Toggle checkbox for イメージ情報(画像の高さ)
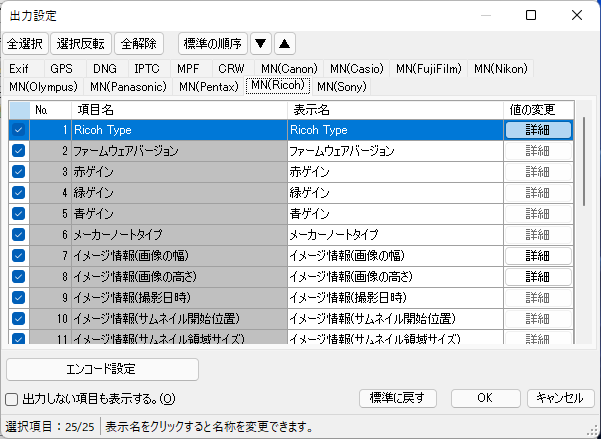This screenshot has width=601, height=439. pos(18,276)
